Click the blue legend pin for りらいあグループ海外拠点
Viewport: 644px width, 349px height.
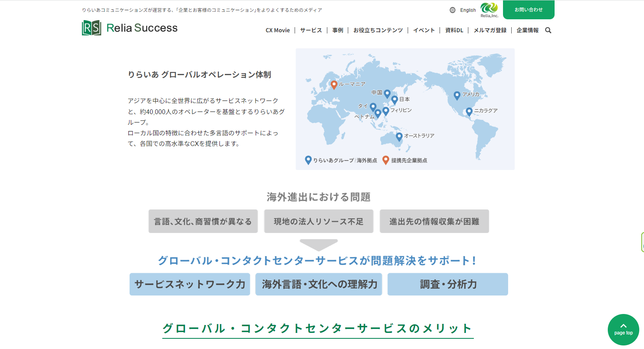[x=308, y=160]
